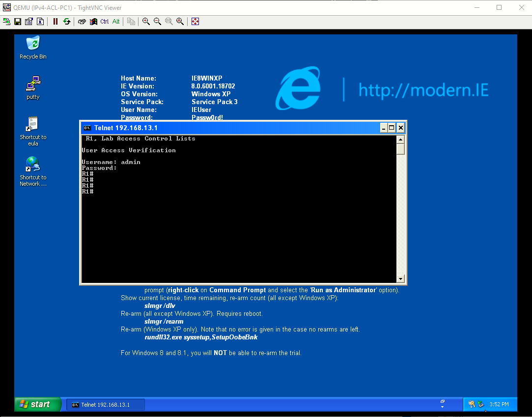Open the Windows XP start menu
This screenshot has width=532, height=417.
click(38, 404)
